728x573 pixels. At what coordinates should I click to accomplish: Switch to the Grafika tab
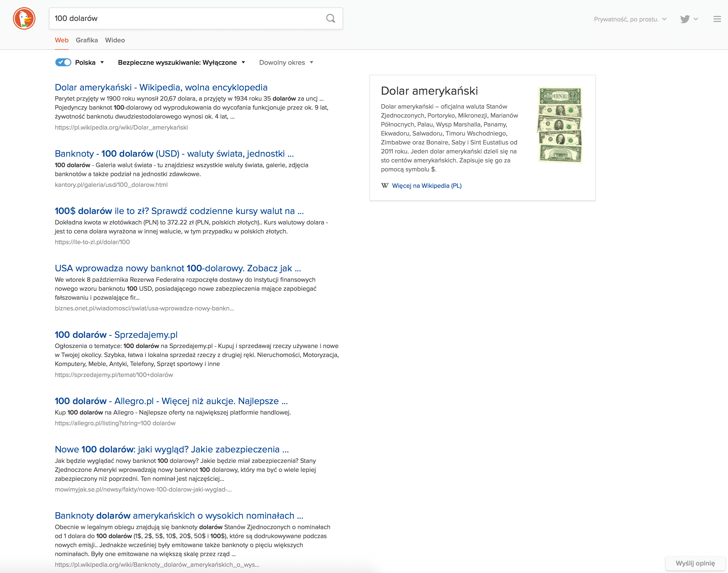click(87, 40)
